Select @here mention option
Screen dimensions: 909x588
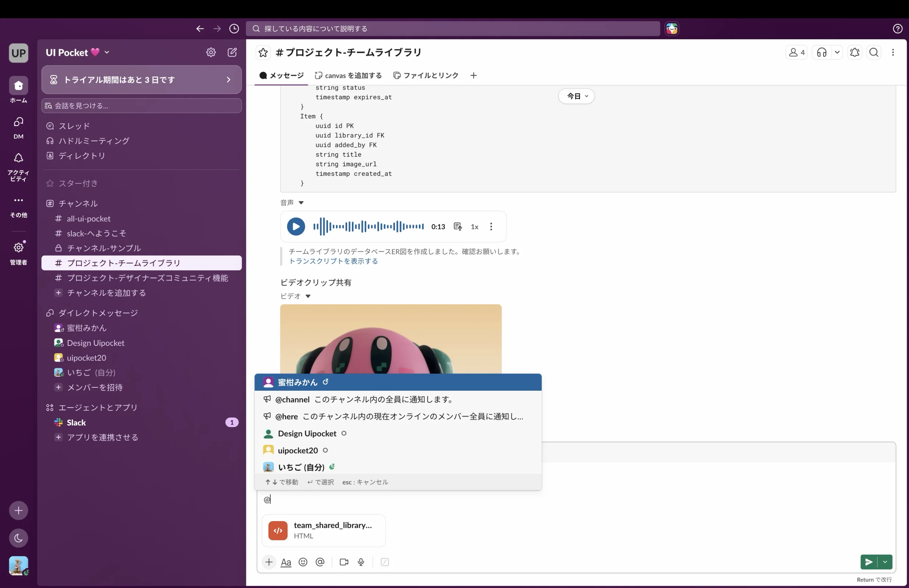pos(398,416)
